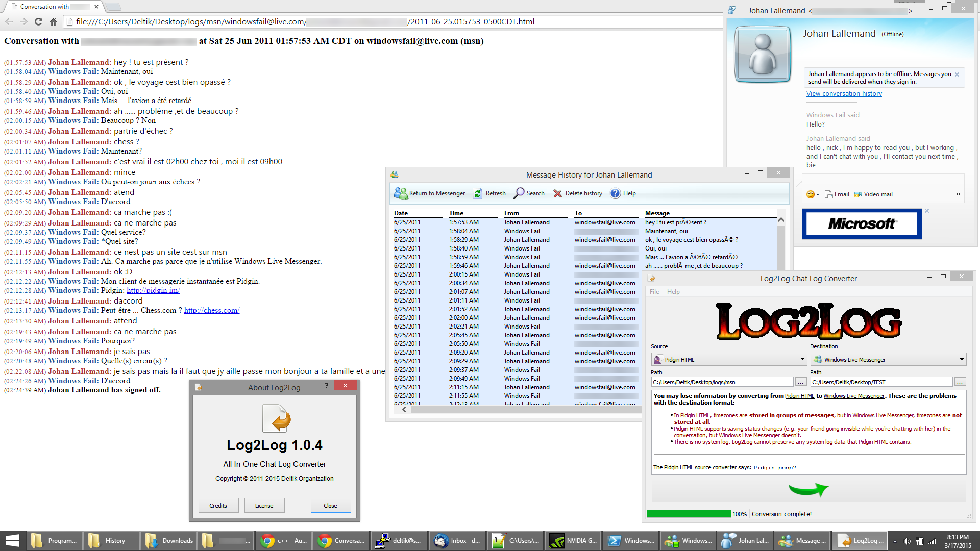Click Johan Lallemand's avatar picture
Viewport: 980px width, 551px height.
(x=763, y=54)
